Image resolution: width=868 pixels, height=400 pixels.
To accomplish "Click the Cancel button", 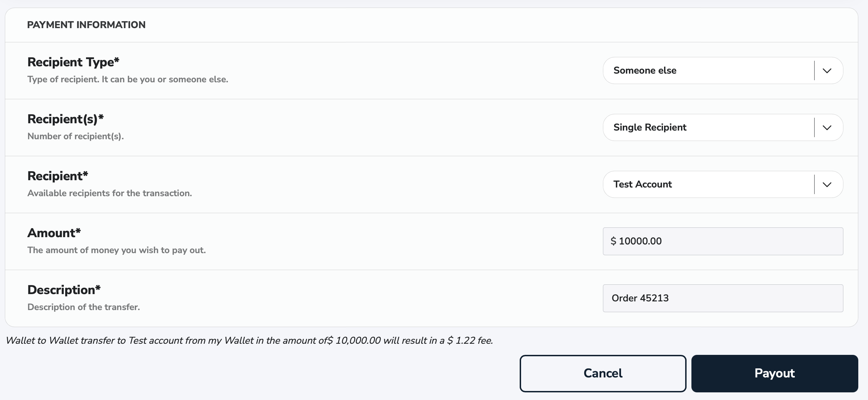I will 603,373.
